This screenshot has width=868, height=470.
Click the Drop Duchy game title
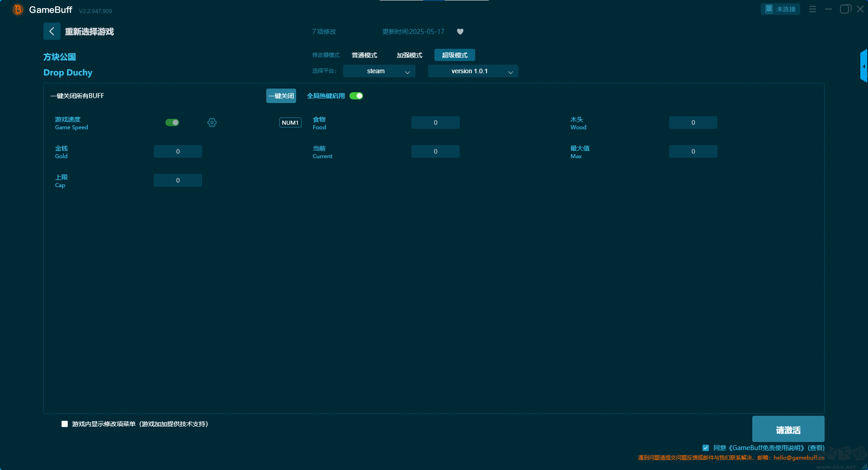coord(68,72)
